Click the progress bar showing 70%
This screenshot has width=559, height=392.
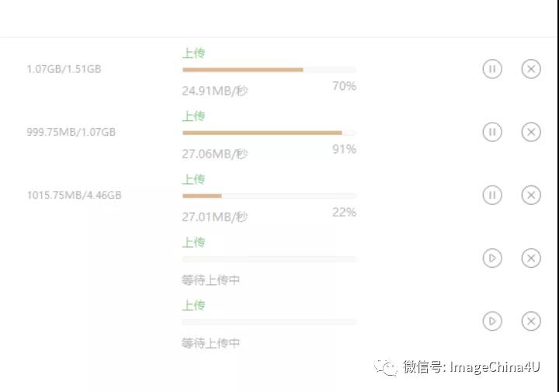[x=269, y=70]
